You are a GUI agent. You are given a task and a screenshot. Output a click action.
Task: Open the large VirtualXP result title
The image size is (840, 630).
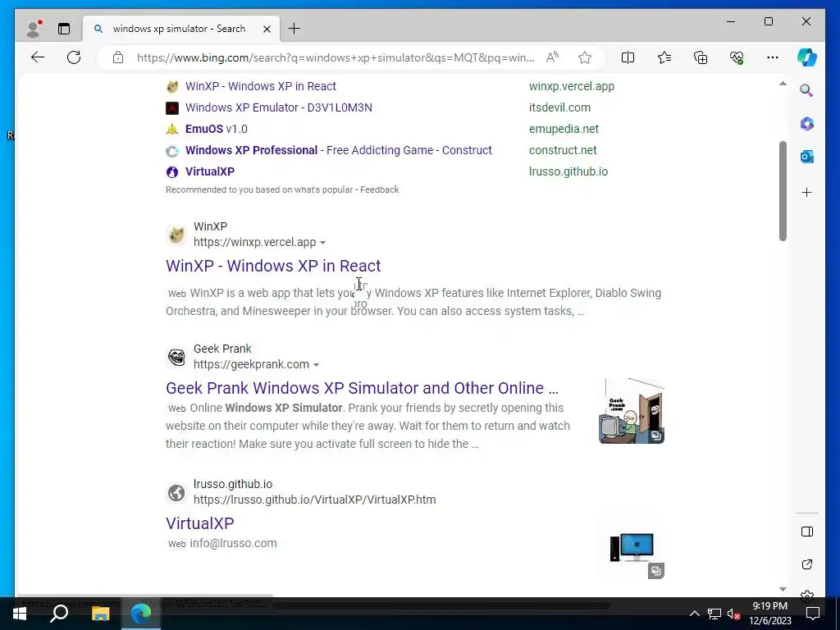200,523
